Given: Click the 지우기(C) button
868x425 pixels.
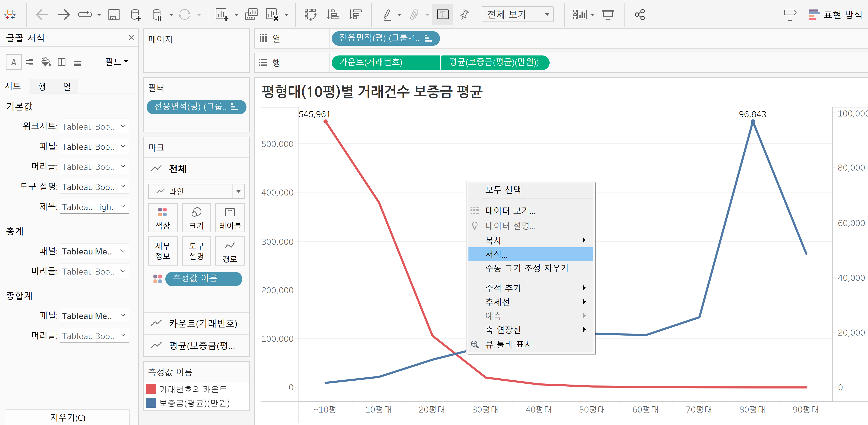Looking at the screenshot, I should click(x=68, y=417).
